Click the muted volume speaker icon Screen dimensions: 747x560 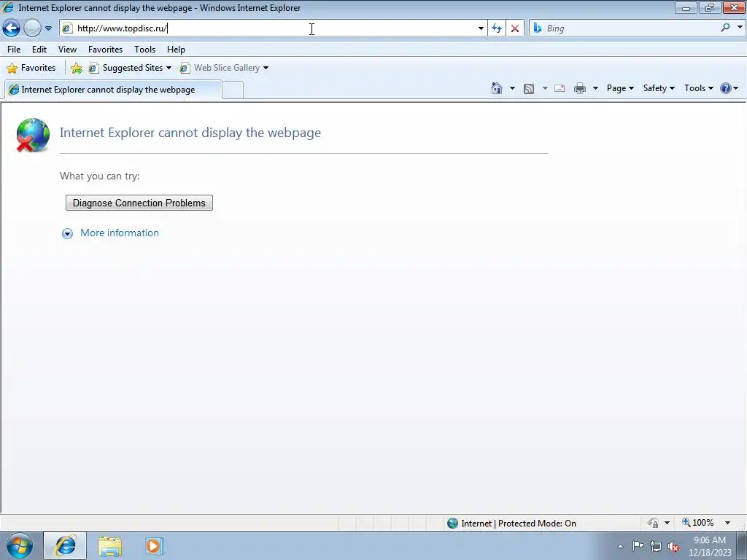pos(673,546)
